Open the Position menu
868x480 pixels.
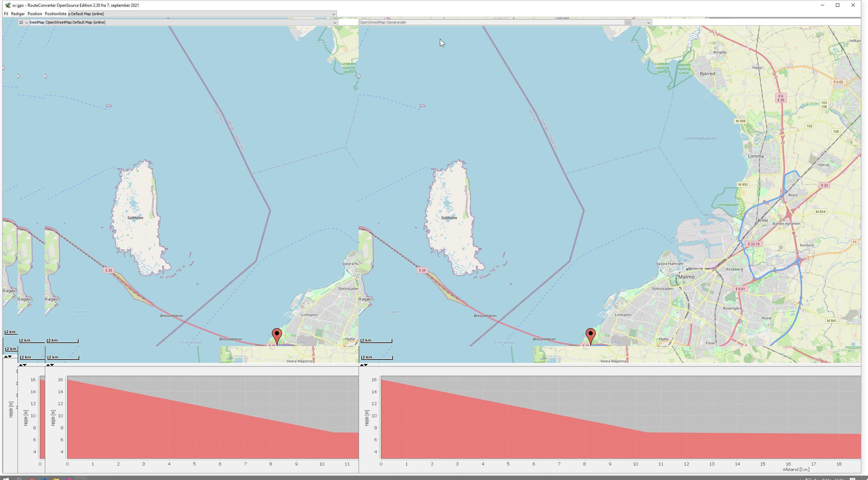tap(35, 14)
